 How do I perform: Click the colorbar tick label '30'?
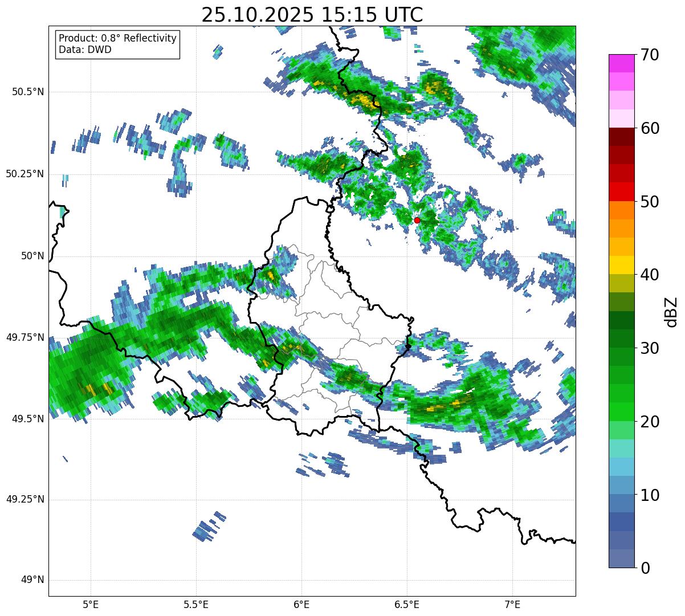(650, 348)
